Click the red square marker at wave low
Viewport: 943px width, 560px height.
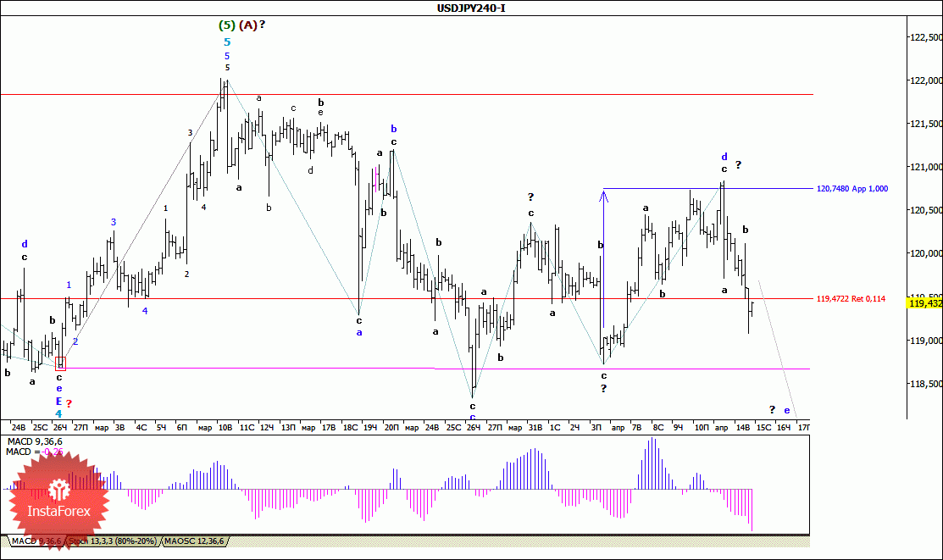click(x=60, y=363)
